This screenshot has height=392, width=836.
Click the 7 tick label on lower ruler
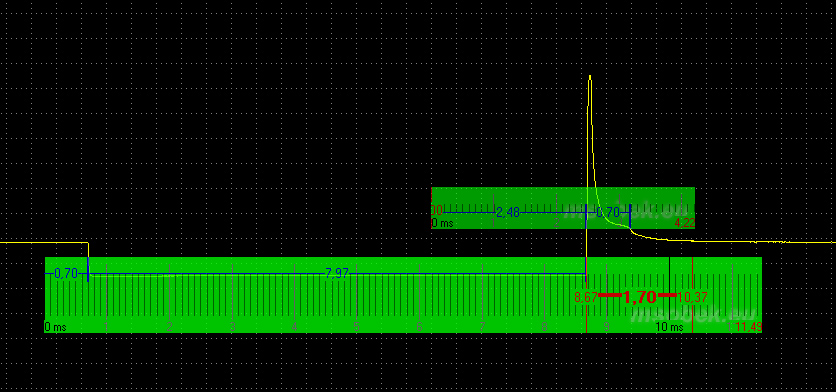[481, 327]
